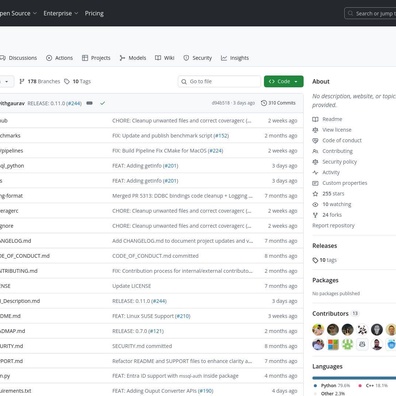Open the Microsoft logo contributor avatar

333,344
